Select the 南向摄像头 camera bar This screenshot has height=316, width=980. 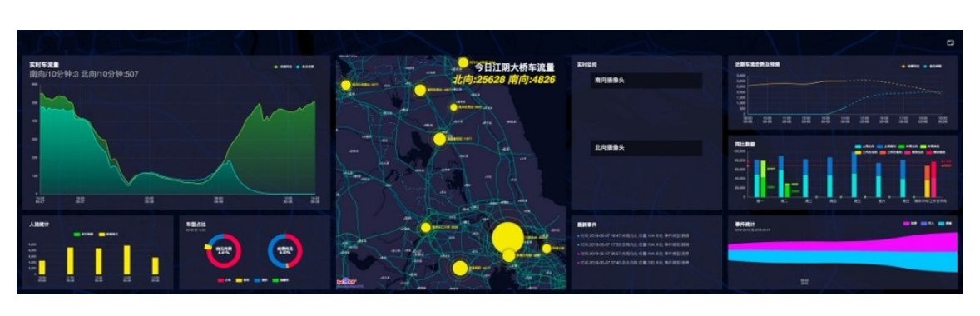pyautogui.click(x=646, y=81)
